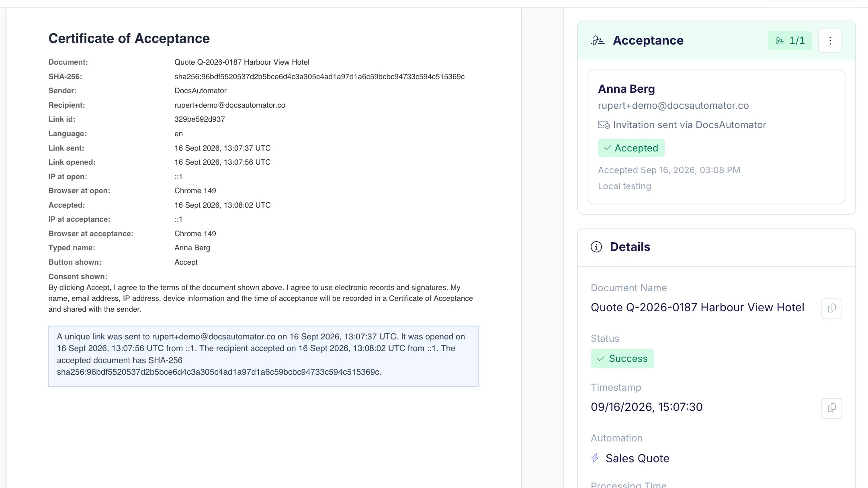Click the Link id value 329be592d937

(199, 119)
